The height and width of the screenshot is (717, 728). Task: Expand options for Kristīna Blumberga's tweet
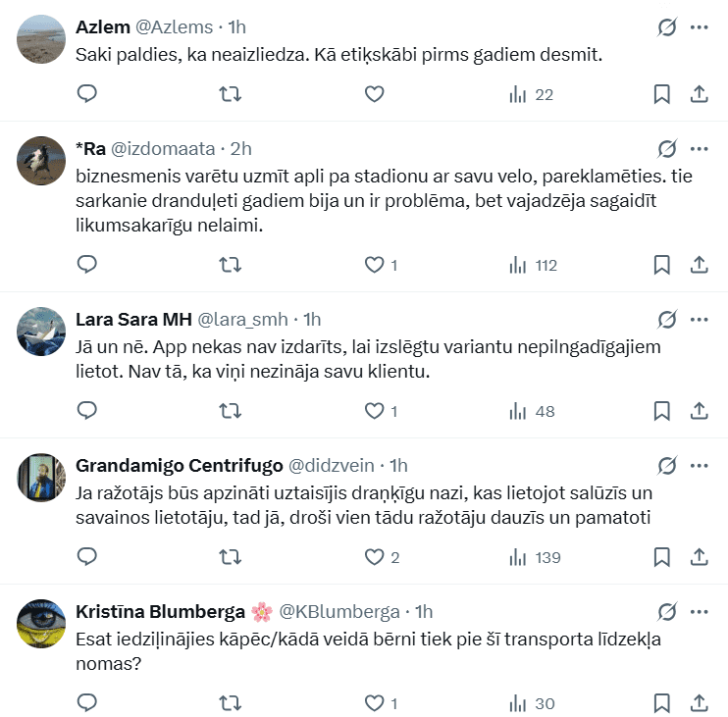point(700,611)
